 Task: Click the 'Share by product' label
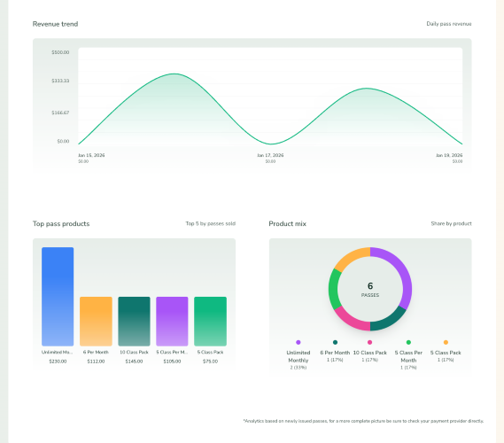point(451,223)
